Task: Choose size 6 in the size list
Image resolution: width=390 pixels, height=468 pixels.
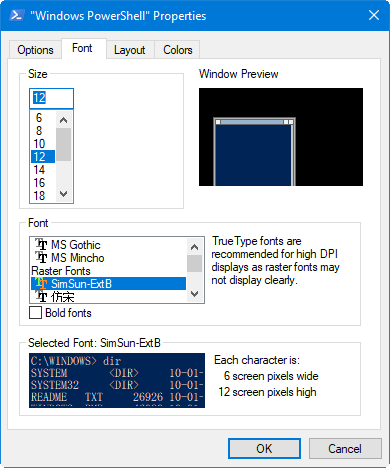Action: [x=43, y=117]
